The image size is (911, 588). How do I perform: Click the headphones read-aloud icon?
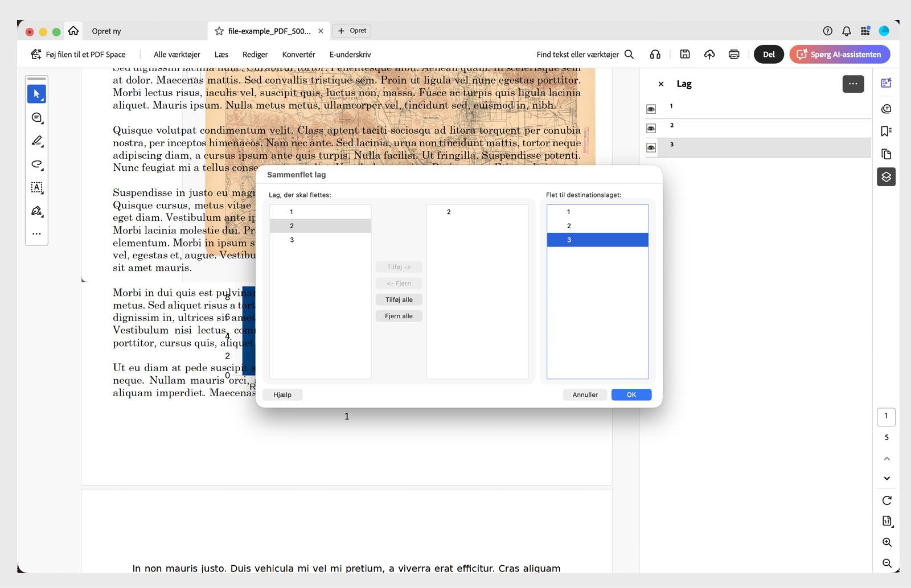655,55
